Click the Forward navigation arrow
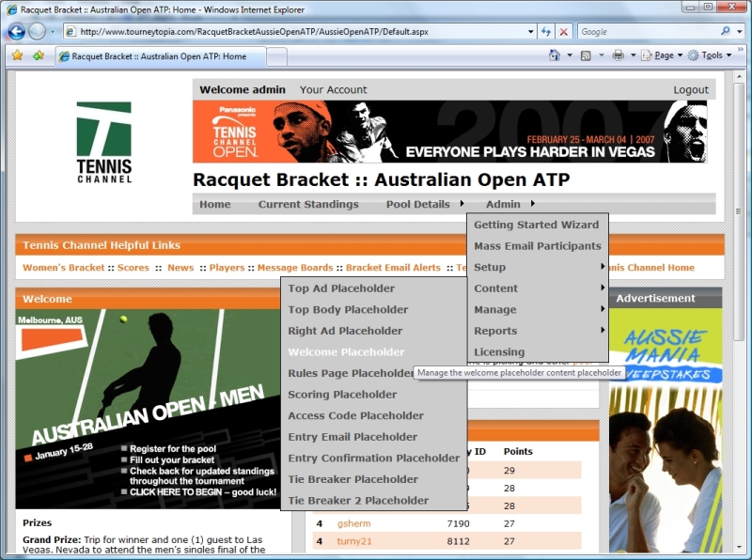This screenshot has height=560, width=752. (36, 31)
